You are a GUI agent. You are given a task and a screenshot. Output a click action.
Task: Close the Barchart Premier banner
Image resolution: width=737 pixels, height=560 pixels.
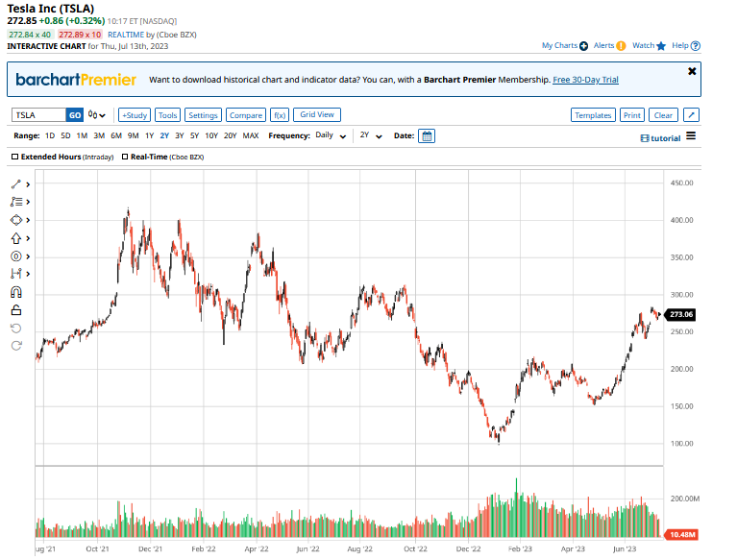point(692,71)
